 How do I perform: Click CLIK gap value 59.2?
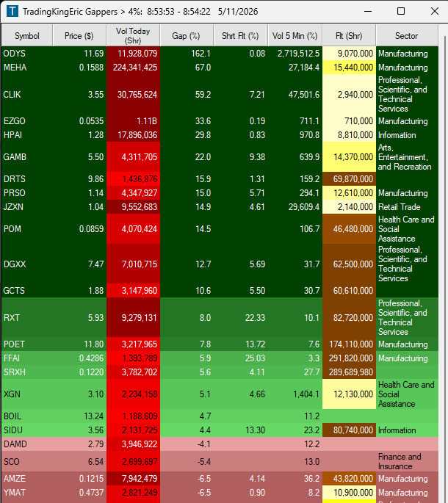[x=187, y=94]
